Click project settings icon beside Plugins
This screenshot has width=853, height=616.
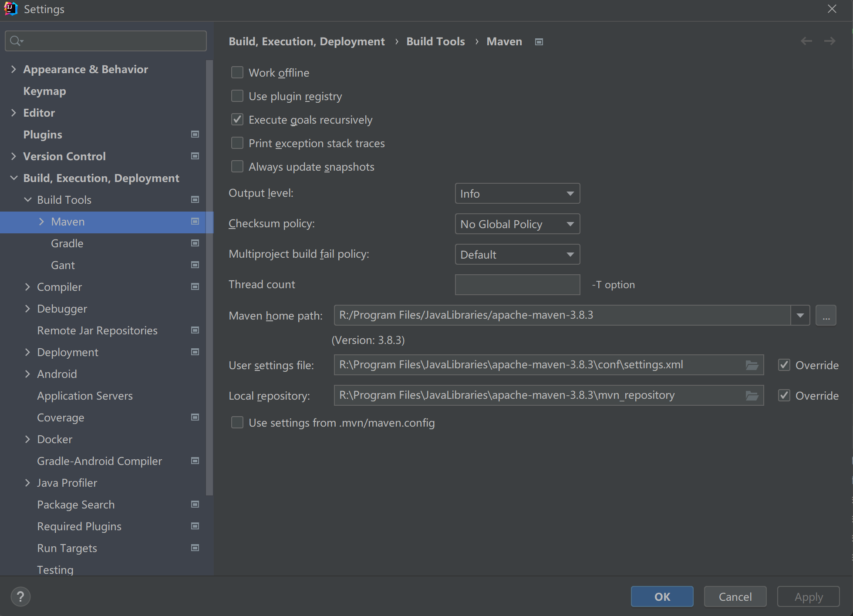coord(195,135)
